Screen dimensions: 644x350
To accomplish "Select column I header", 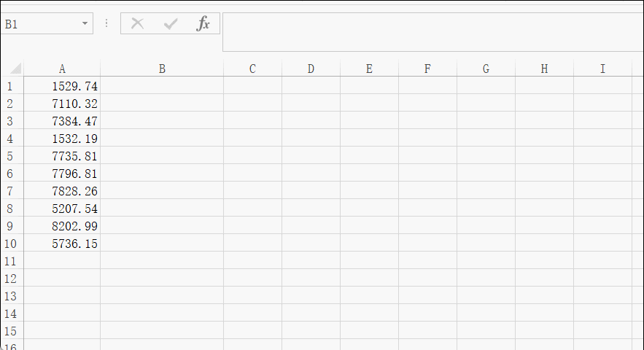I will click(x=602, y=69).
